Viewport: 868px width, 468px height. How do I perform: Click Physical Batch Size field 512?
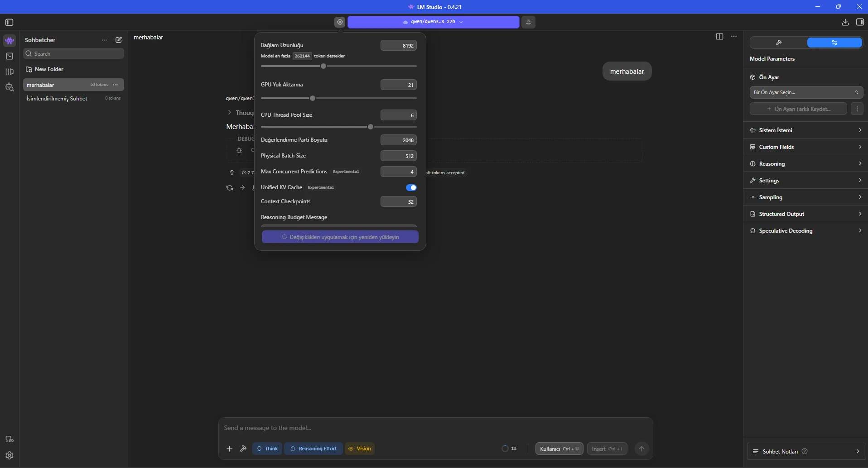[x=399, y=156]
